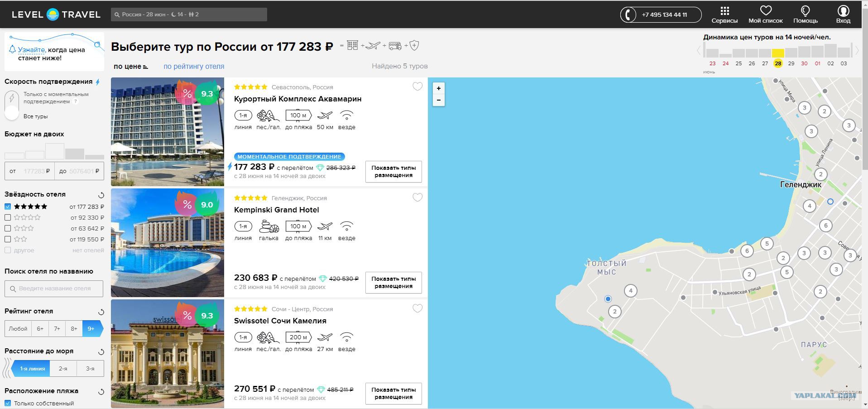This screenshot has height=409, width=868.
Task: Click the map cluster marker labeled 6 near Геленджик
Action: point(825,226)
